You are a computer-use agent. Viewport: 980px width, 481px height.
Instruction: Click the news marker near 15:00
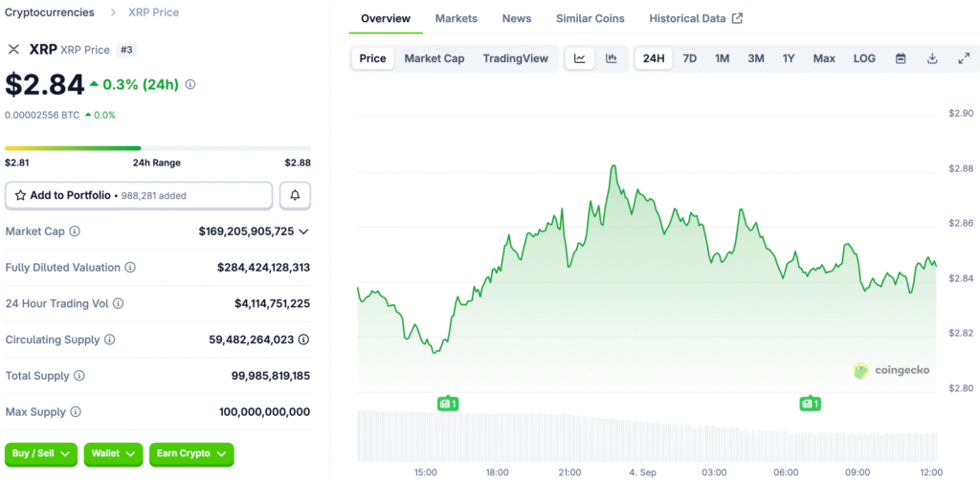[x=448, y=404]
